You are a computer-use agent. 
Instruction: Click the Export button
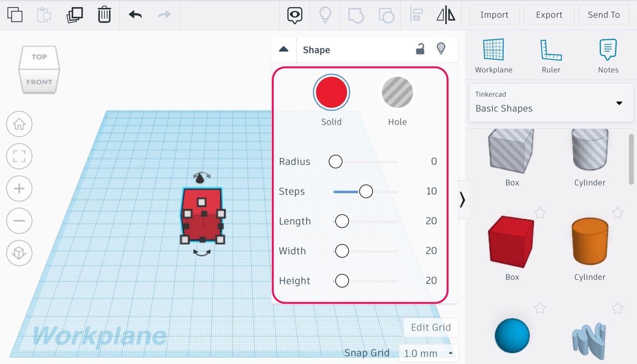pos(549,15)
